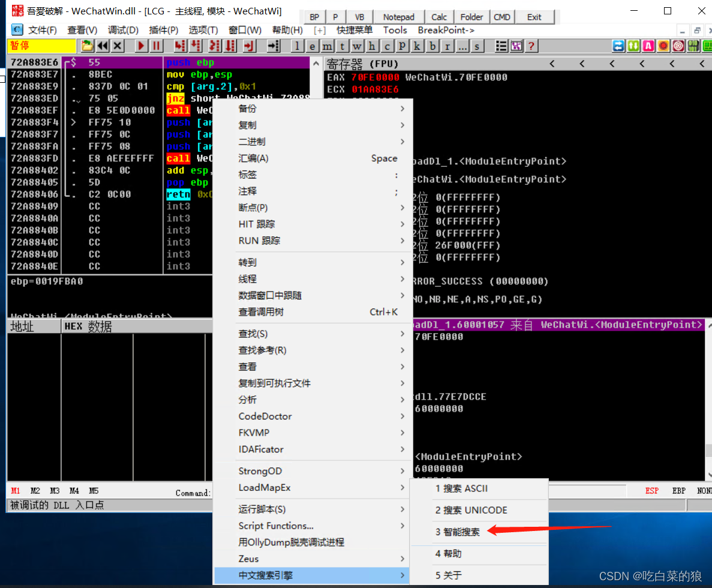Pause execution with the pause icon
The image size is (712, 588).
pyautogui.click(x=156, y=46)
